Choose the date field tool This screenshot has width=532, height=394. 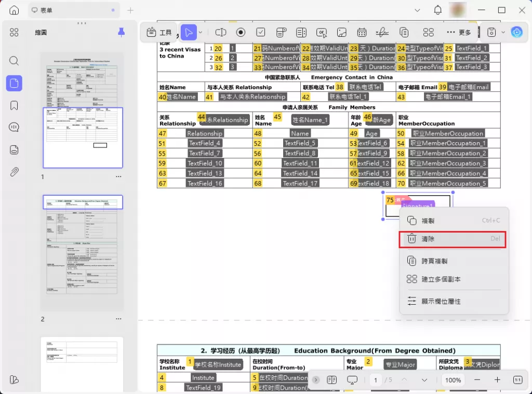pos(362,32)
